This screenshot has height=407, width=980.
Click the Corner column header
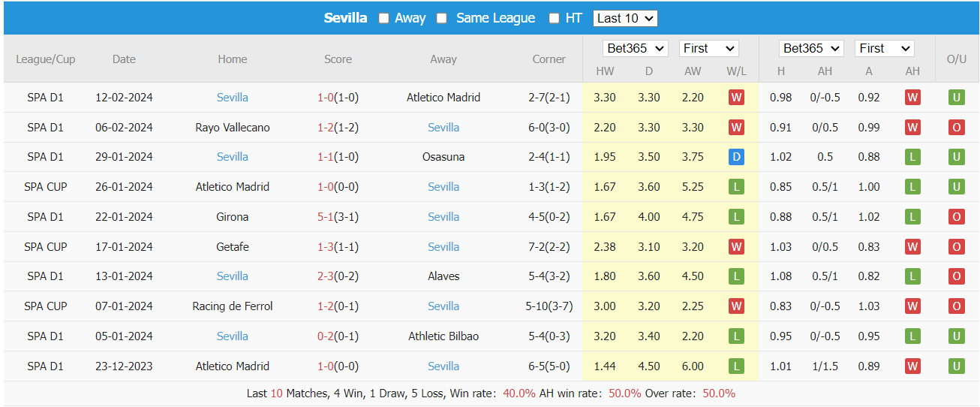click(549, 59)
